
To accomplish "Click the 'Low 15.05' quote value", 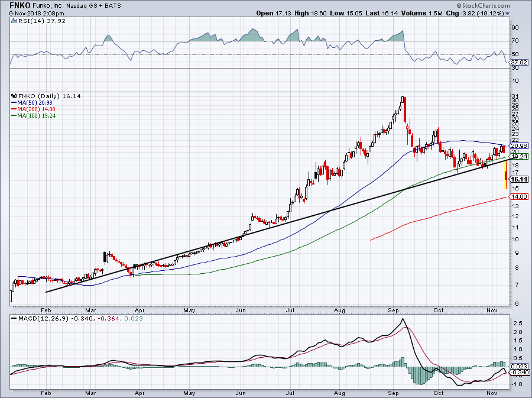I will tap(346, 13).
